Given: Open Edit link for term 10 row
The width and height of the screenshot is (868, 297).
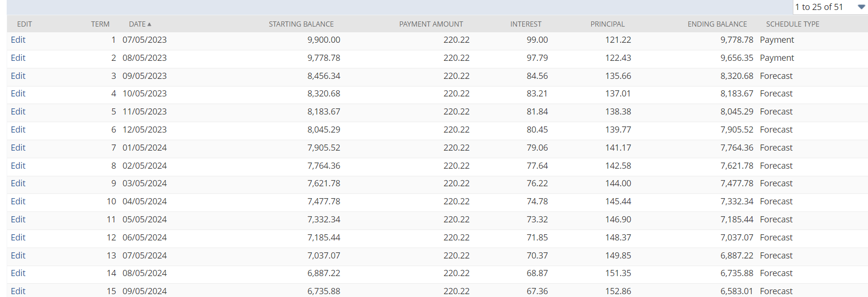Looking at the screenshot, I should [18, 201].
